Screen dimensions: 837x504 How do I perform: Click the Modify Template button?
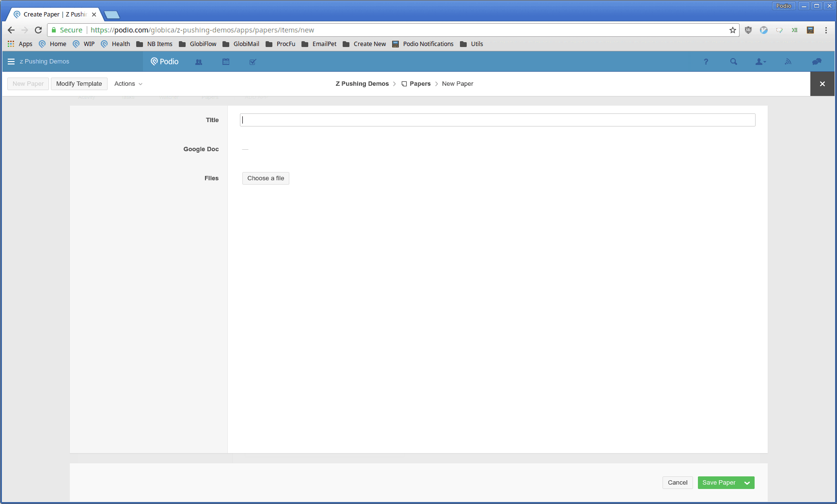[x=79, y=84]
